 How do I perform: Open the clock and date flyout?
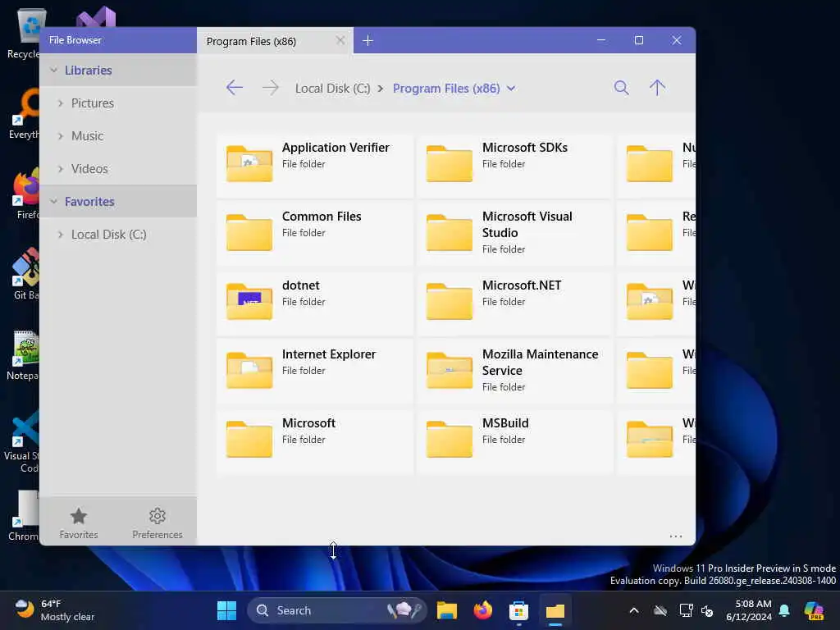pyautogui.click(x=748, y=610)
